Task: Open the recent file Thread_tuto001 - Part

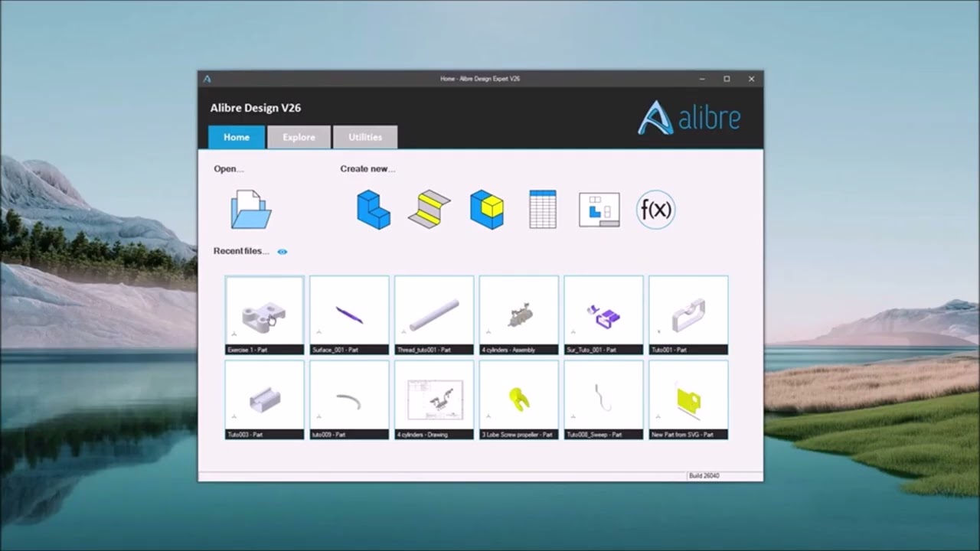Action: coord(434,315)
